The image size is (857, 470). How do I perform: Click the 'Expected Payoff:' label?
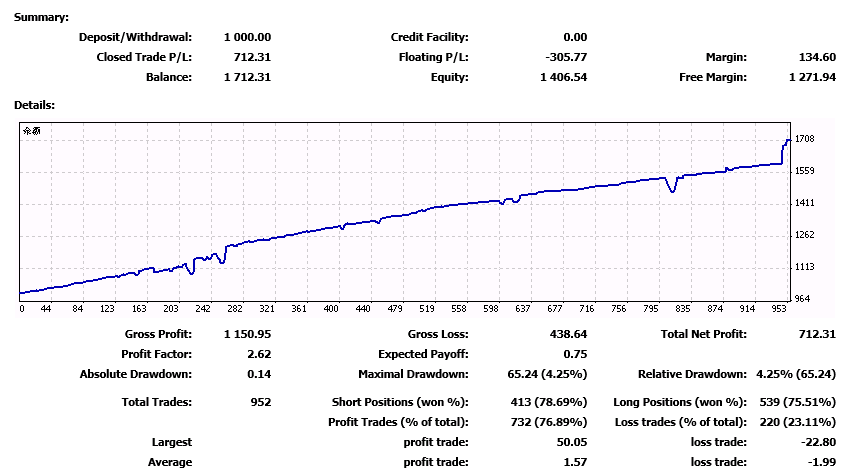coord(423,354)
